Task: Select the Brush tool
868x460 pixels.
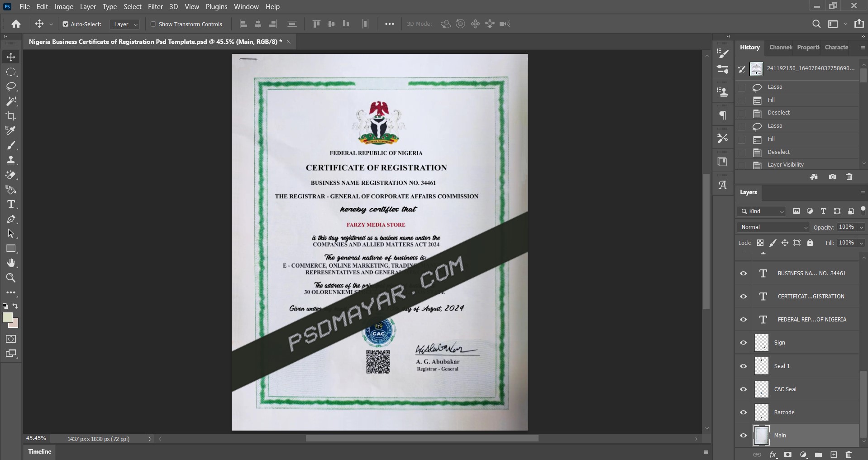Action: point(11,145)
